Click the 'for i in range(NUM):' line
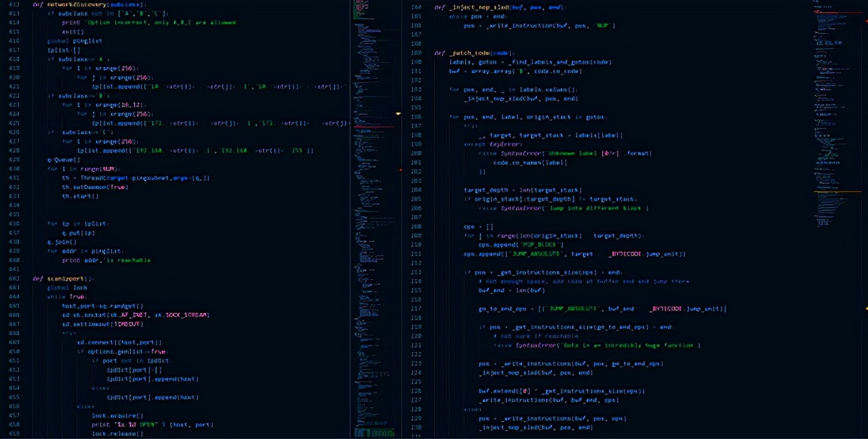868x439 pixels. [83, 169]
